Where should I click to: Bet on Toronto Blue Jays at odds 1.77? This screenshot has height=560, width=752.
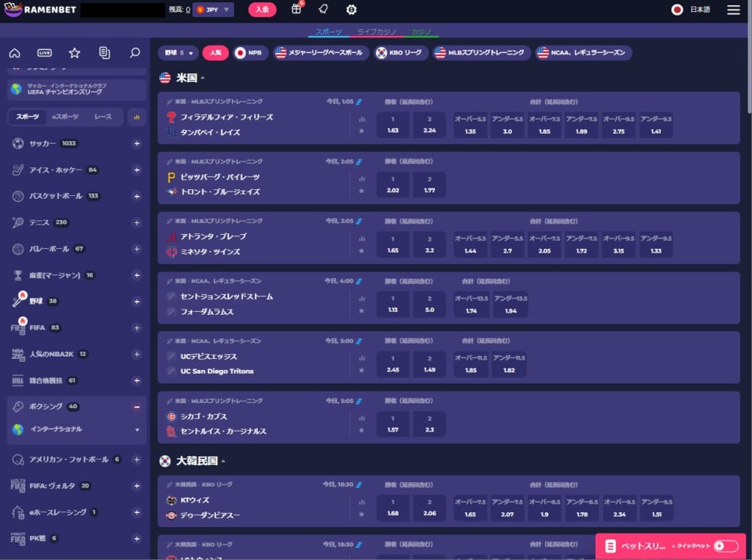click(x=430, y=185)
